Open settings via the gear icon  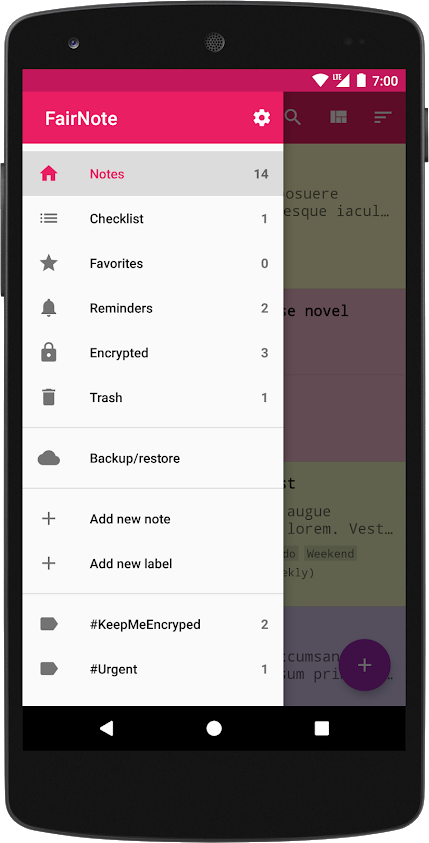pos(262,117)
